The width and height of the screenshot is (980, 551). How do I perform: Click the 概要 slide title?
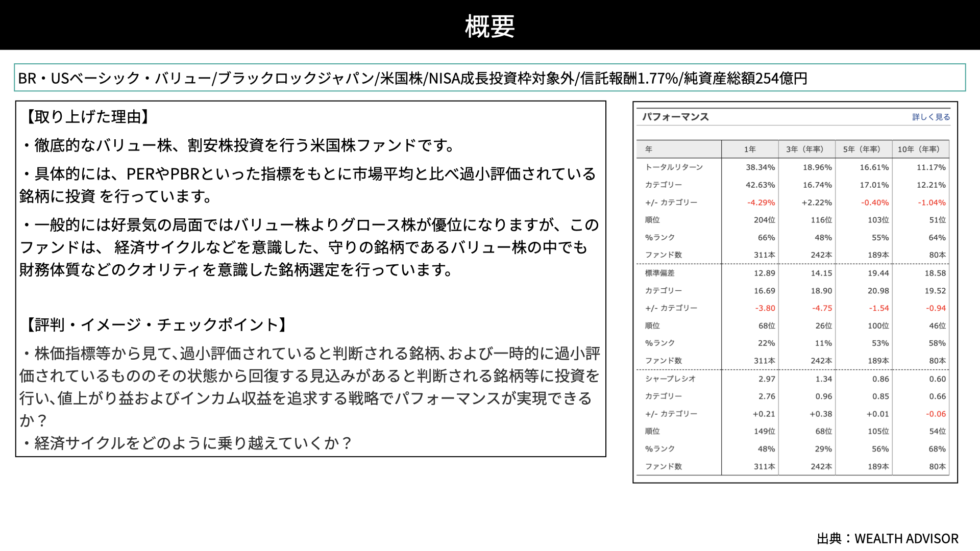tap(489, 26)
